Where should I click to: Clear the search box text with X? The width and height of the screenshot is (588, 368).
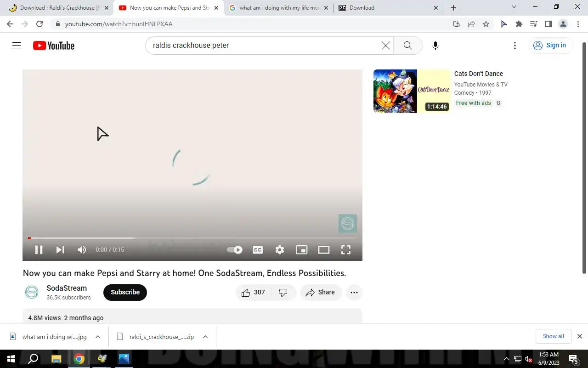[386, 46]
